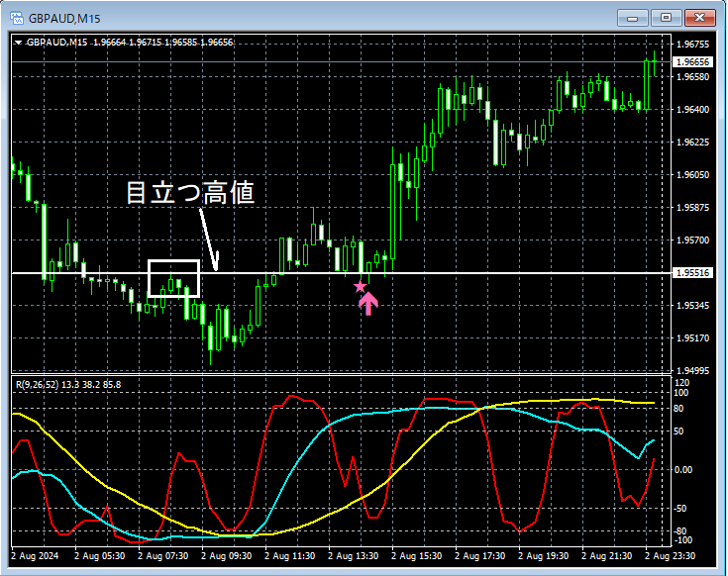Click the horizontal line price label 1.95516
The height and width of the screenshot is (576, 728).
692,273
